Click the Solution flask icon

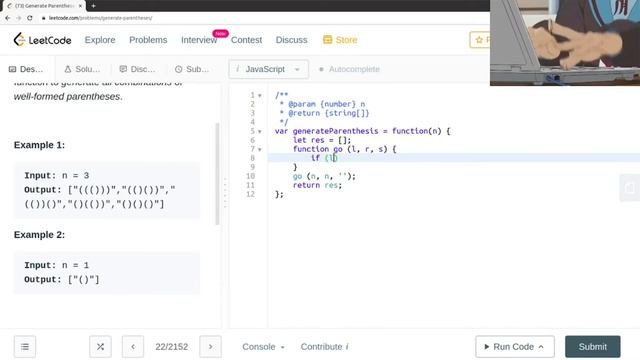[68, 69]
